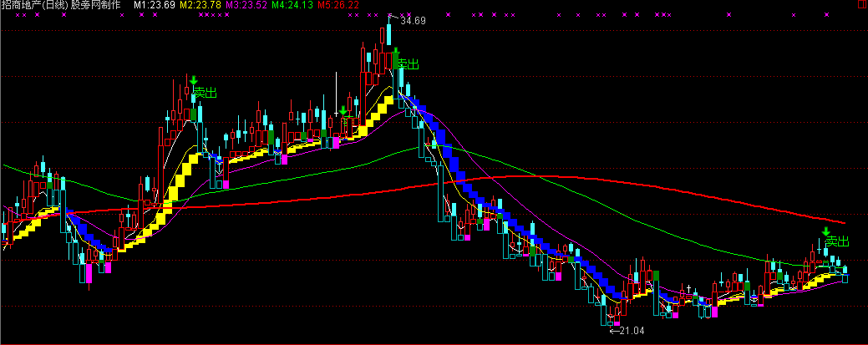Click the rightmost green 卖出 sell arrow
868x345 pixels.
825,232
